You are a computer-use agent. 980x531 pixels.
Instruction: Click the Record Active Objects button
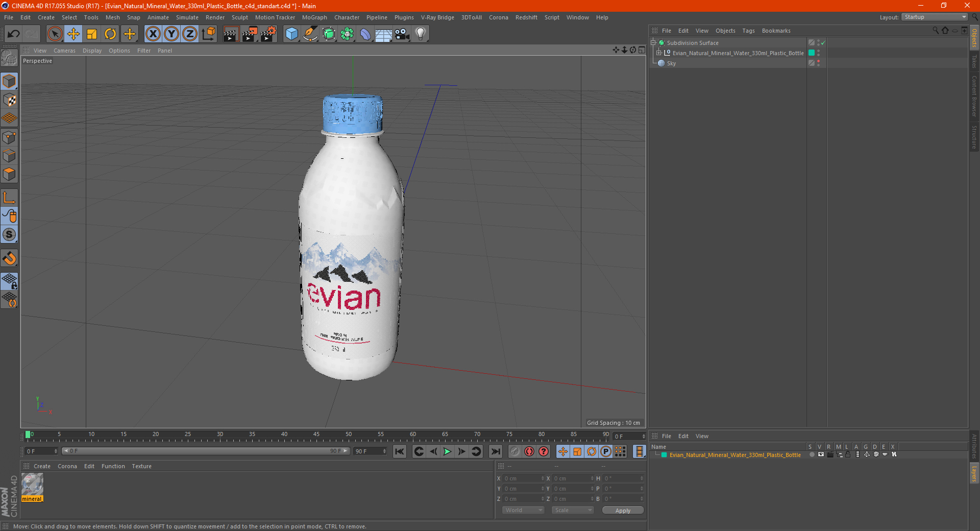coord(514,451)
